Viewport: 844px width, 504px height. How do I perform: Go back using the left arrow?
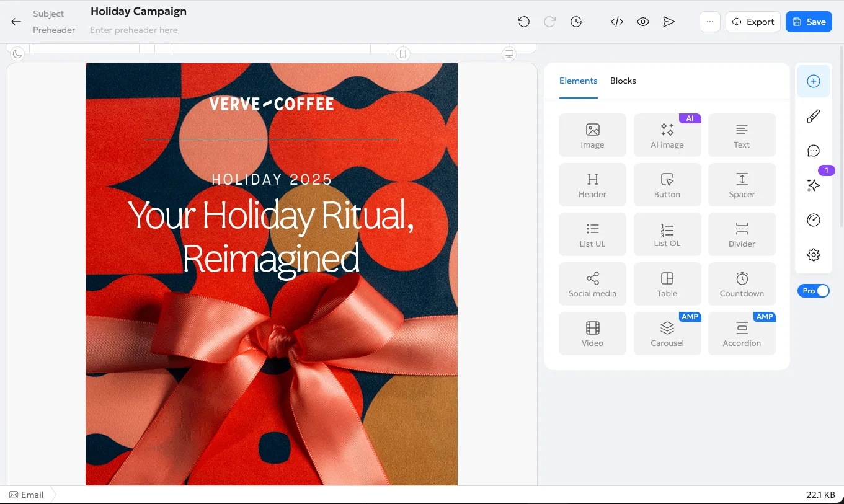(16, 22)
